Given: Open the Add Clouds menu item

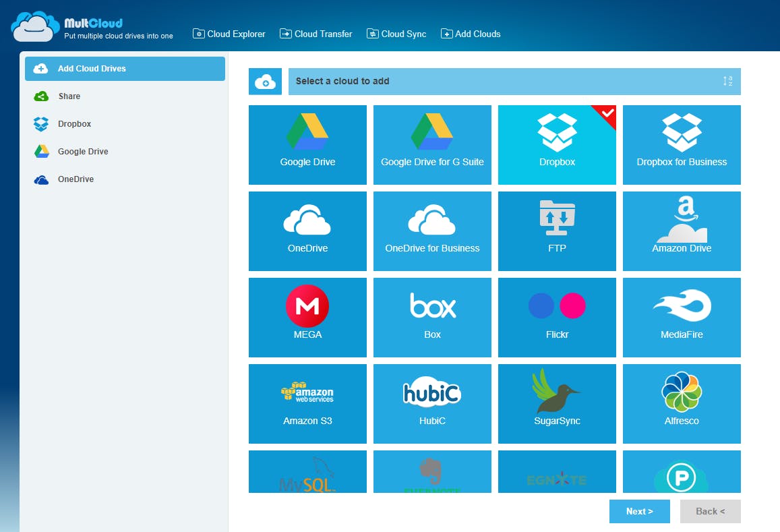Looking at the screenshot, I should point(471,34).
